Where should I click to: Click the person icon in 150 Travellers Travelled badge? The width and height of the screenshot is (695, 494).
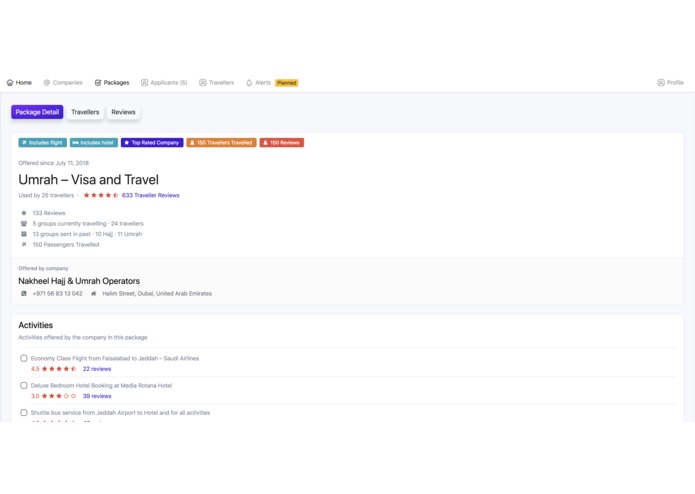point(192,143)
